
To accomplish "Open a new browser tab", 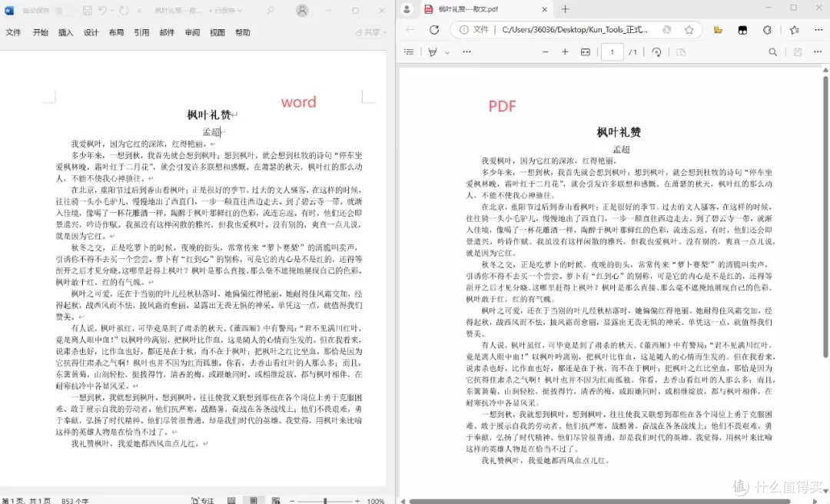I will pos(566,9).
